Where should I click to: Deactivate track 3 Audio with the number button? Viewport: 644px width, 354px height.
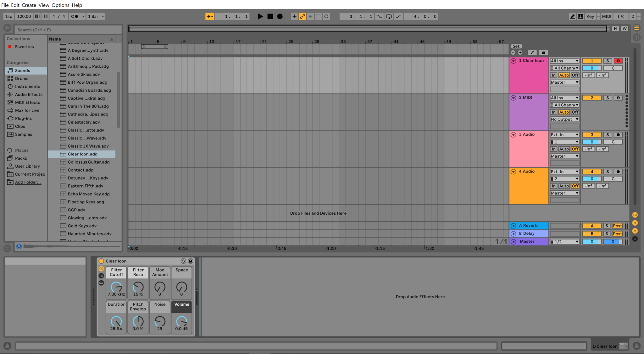tap(592, 135)
